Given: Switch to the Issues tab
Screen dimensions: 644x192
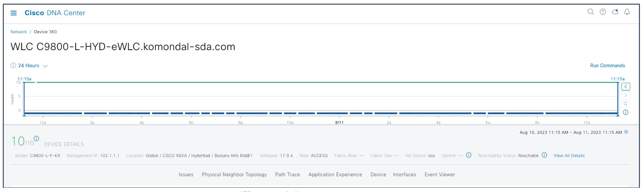Looking at the screenshot, I should click(186, 175).
